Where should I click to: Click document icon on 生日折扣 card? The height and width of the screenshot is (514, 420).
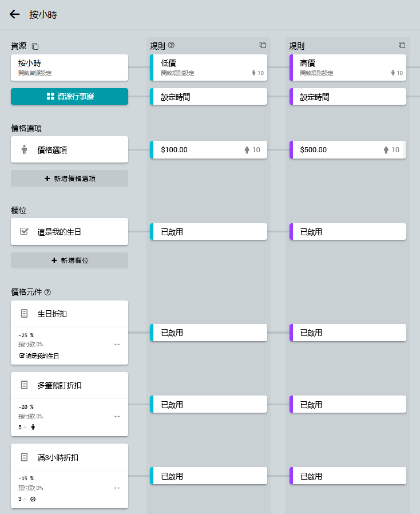(24, 314)
